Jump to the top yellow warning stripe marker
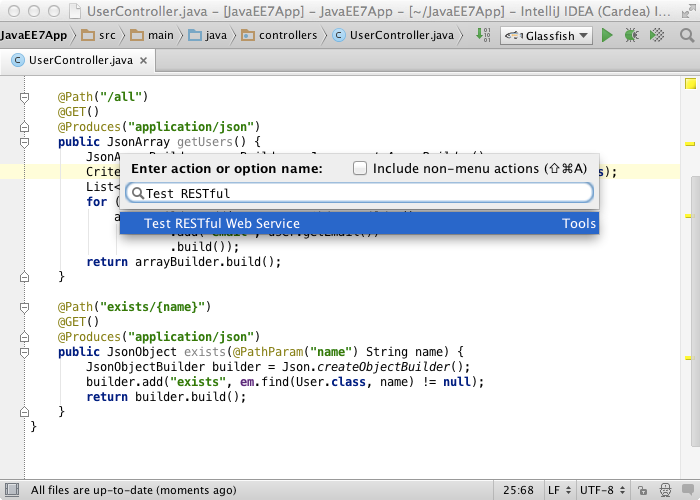700x500 pixels. pyautogui.click(x=690, y=144)
